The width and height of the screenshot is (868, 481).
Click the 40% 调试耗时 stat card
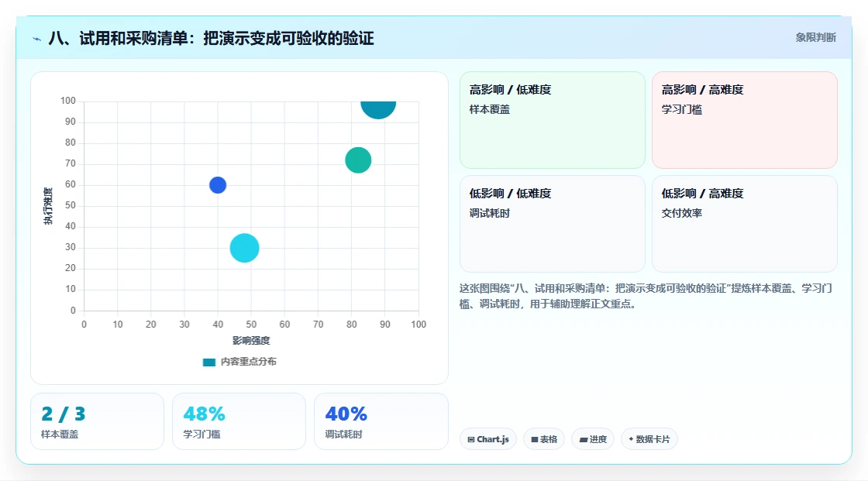(381, 421)
